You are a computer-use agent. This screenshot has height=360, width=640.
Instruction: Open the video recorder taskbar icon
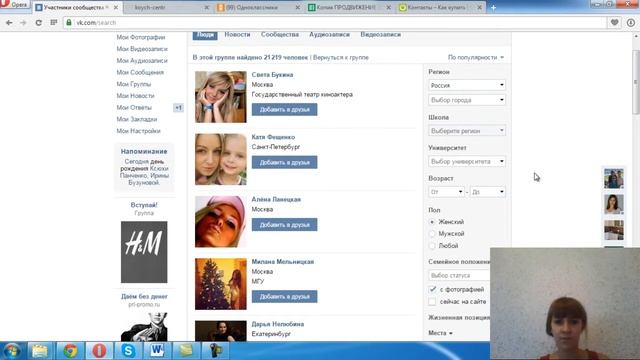point(216,351)
